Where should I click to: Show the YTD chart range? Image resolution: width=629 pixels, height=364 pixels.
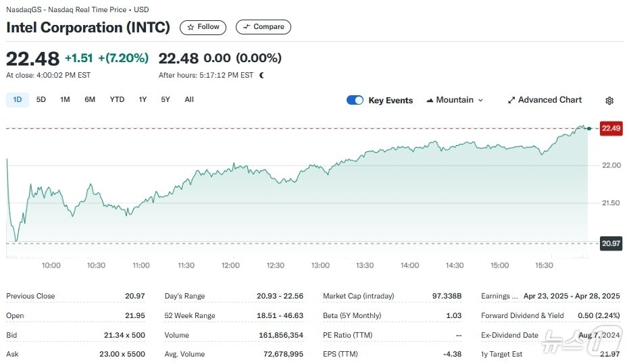(x=117, y=100)
